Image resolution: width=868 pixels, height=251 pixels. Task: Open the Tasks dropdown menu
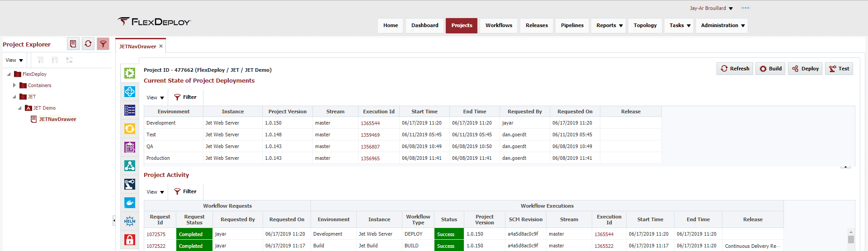click(679, 25)
